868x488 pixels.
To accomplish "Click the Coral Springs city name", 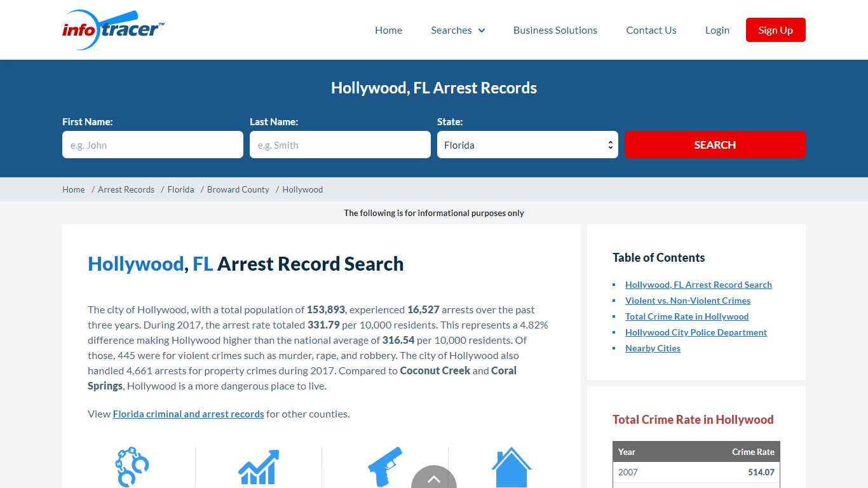I will point(302,378).
